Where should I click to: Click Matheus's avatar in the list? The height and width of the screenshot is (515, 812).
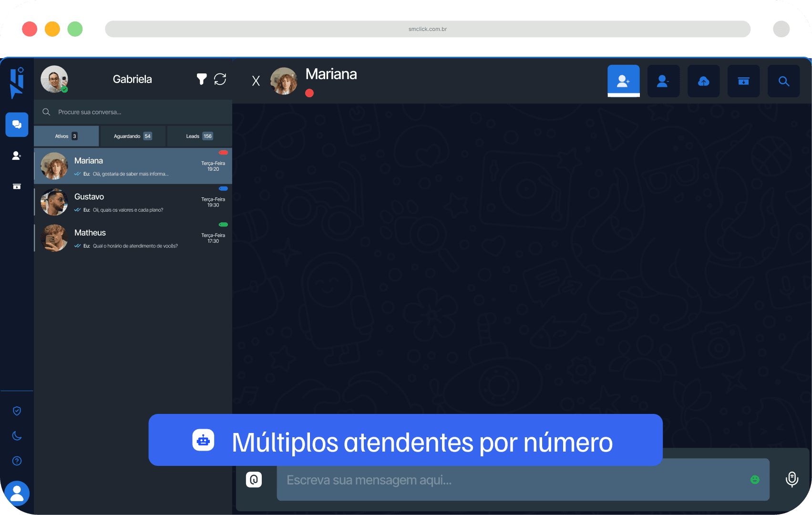tap(54, 238)
